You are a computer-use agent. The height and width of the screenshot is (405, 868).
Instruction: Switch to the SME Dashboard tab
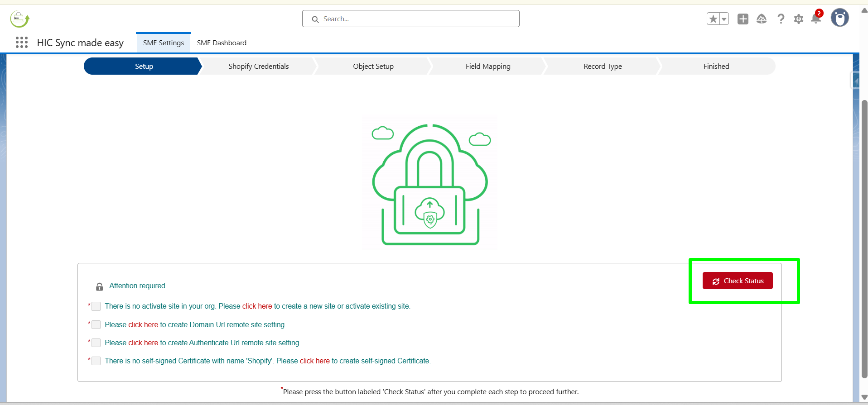[222, 43]
